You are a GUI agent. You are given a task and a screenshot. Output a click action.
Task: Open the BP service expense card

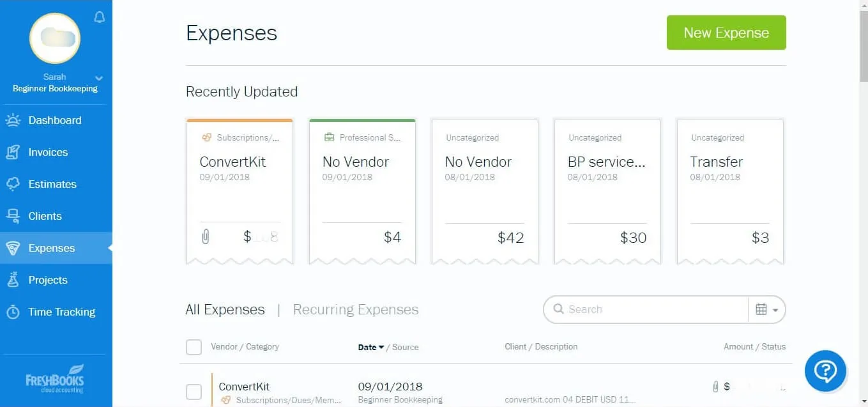[607, 190]
